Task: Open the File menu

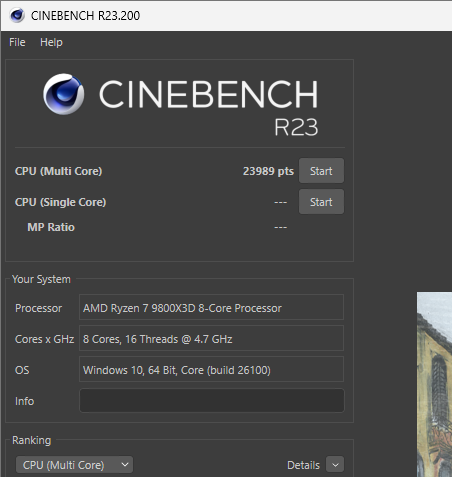Action: (17, 42)
